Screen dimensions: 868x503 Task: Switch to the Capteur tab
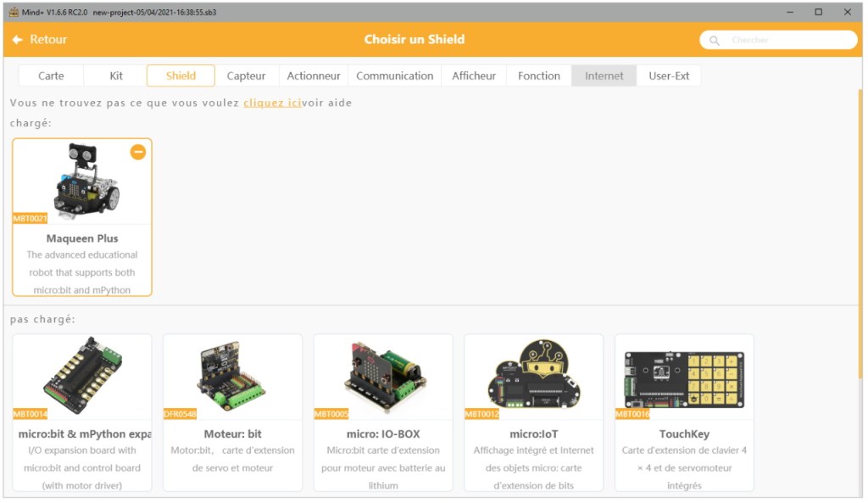coord(247,75)
